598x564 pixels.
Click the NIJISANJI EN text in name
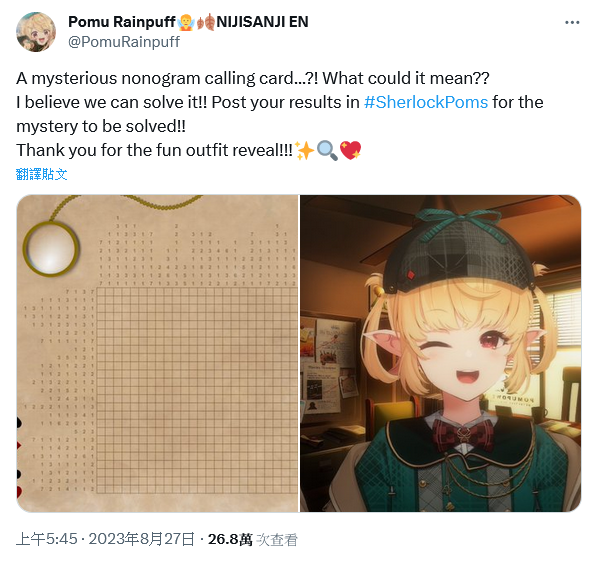point(262,22)
